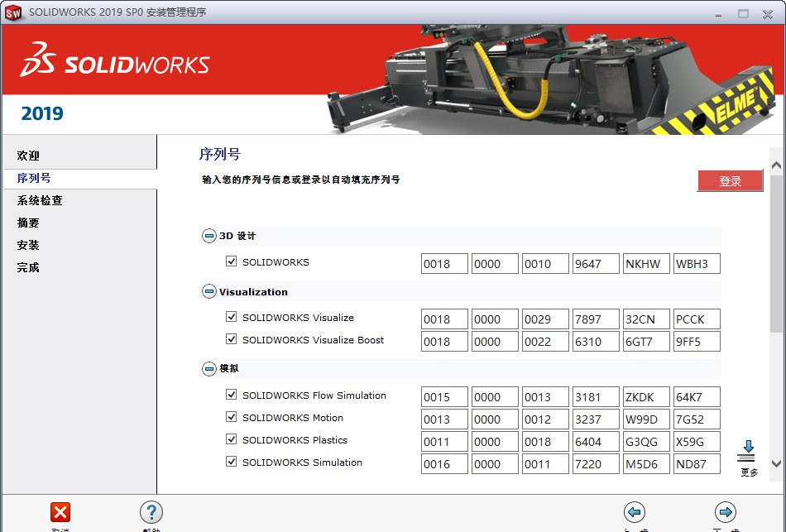Screen dimensions: 786x532
Task: Click Plastics serial field containing X59G
Action: pos(697,442)
